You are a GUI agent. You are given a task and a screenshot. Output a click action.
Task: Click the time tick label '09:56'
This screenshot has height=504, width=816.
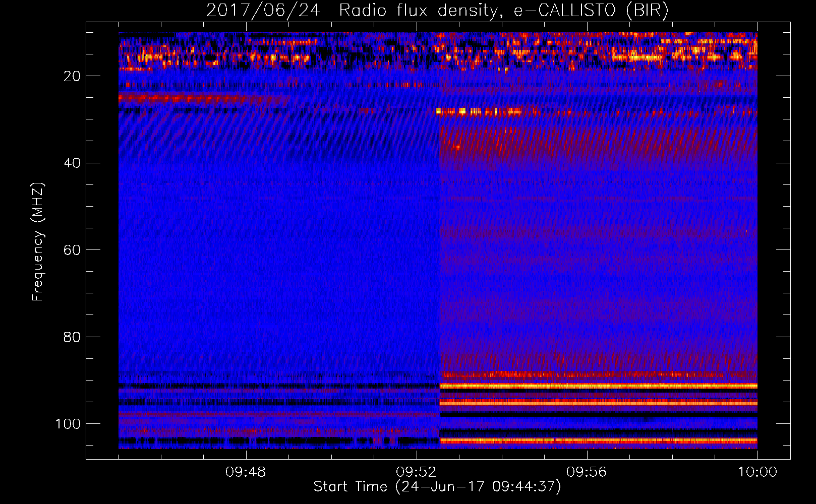click(587, 472)
